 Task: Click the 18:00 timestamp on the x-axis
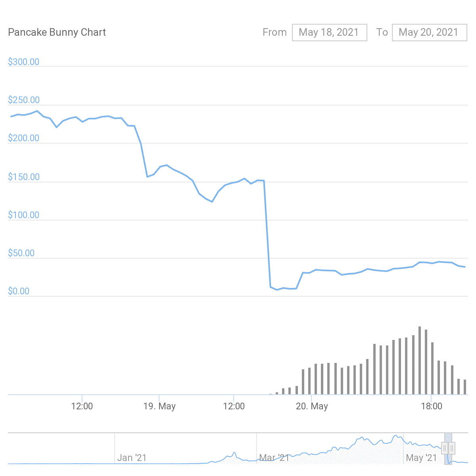[x=432, y=406]
